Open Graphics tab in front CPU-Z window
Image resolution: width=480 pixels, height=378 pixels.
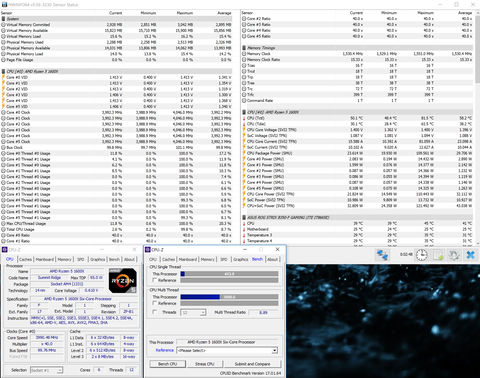point(240,259)
